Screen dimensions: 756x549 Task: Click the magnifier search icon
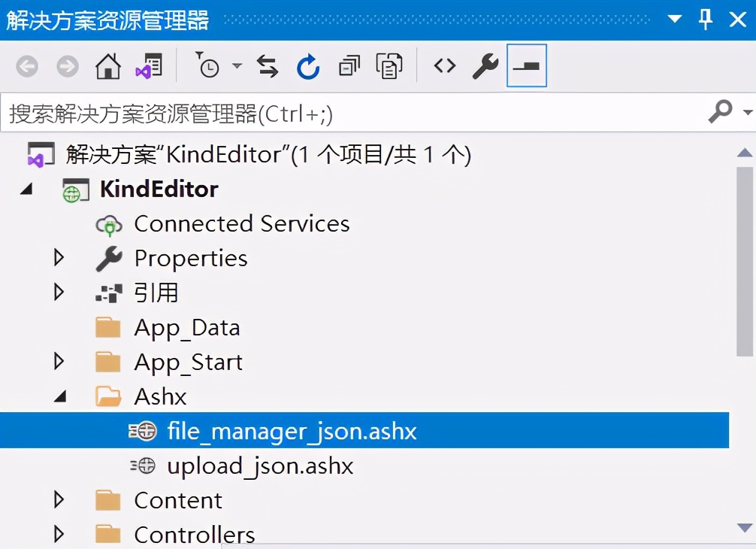(x=721, y=112)
